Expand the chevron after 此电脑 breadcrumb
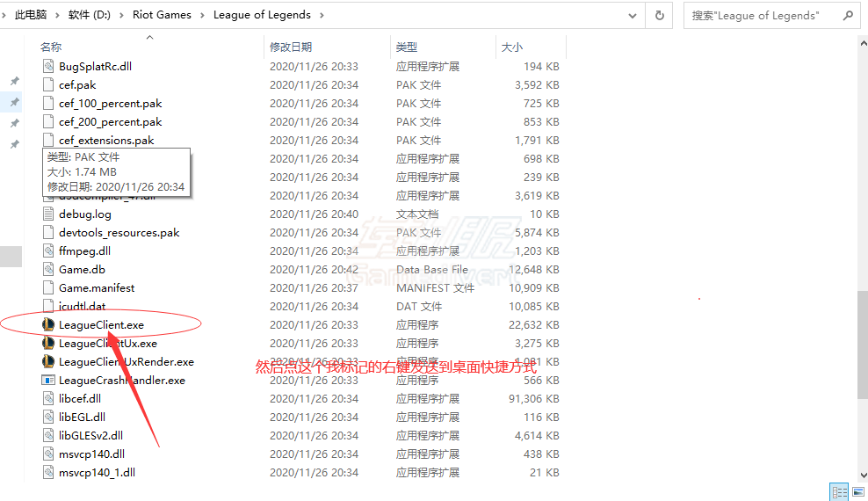Image resolution: width=868 pixels, height=501 pixels. (x=57, y=15)
